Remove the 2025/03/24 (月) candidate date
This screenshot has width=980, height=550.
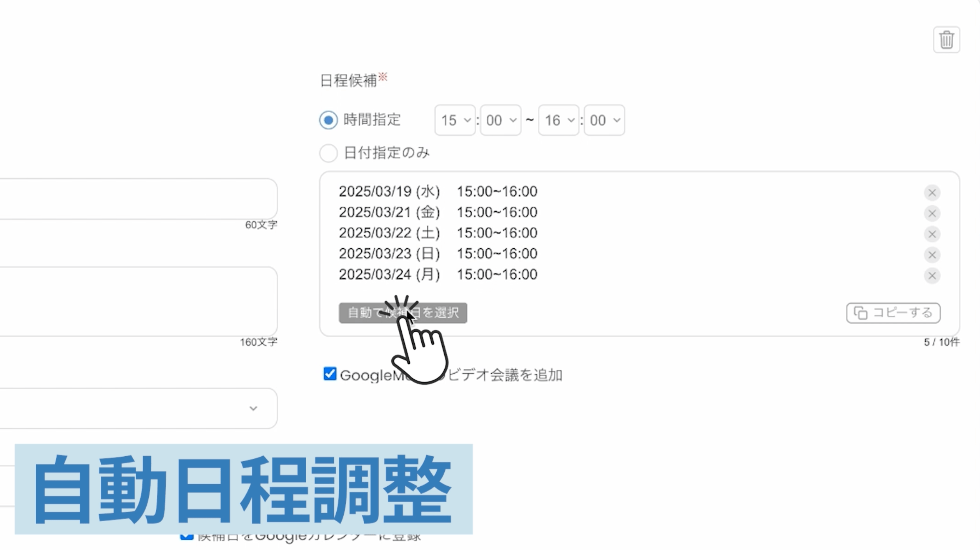[932, 275]
